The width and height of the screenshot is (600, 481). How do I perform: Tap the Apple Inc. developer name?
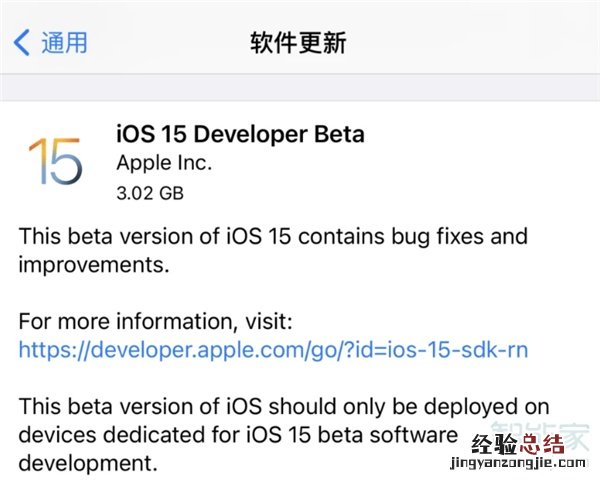[164, 162]
